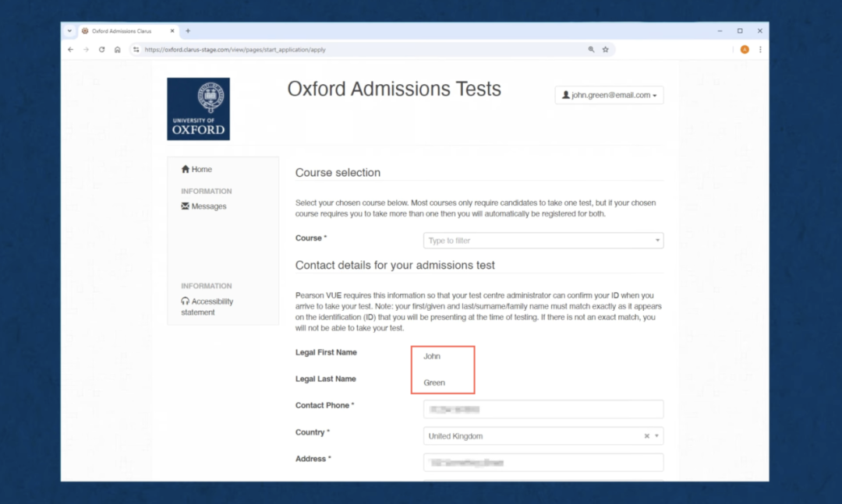Viewport: 842px width, 504px height.
Task: Expand the Course dropdown arrow
Action: pyautogui.click(x=657, y=241)
